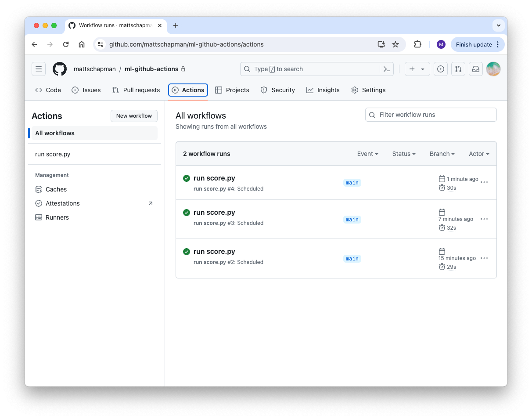Click the New workflow button
The width and height of the screenshot is (532, 419).
[134, 116]
